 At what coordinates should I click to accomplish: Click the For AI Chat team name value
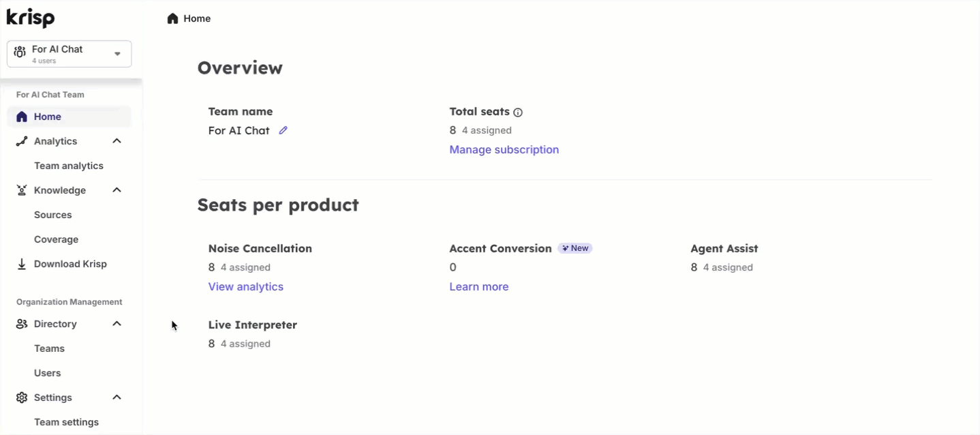[239, 130]
